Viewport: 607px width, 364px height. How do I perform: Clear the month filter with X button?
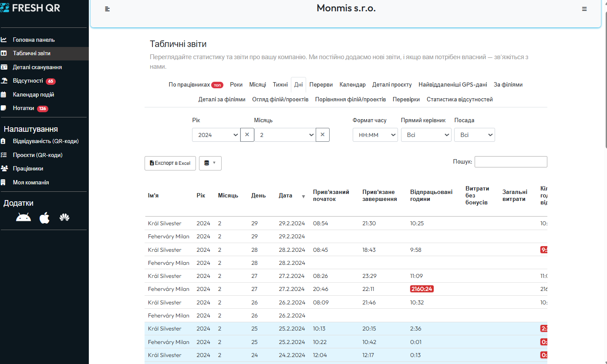[322, 135]
